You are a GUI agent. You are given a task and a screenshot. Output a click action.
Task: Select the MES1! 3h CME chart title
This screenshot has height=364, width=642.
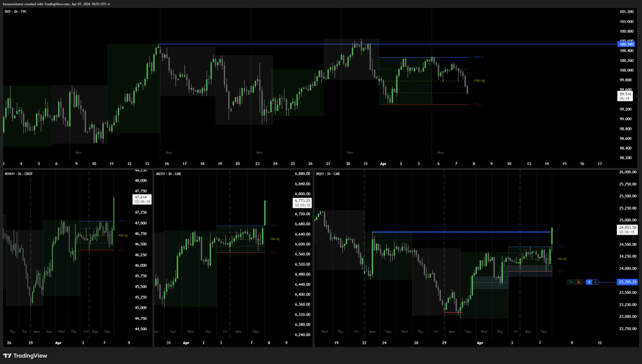(169, 174)
